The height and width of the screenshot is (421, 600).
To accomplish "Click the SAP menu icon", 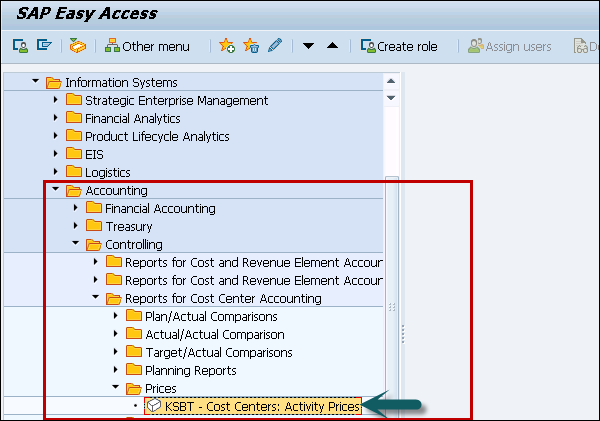I will (x=43, y=46).
